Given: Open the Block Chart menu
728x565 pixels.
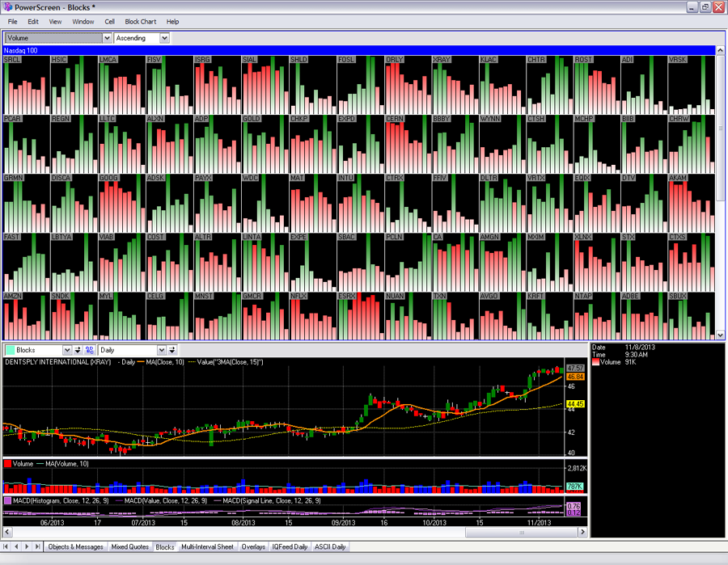Looking at the screenshot, I should coord(141,21).
